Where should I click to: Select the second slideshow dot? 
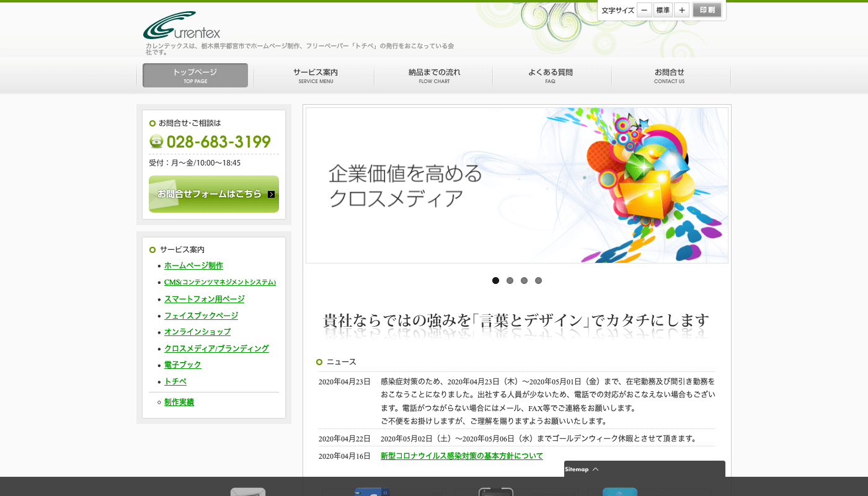pos(510,280)
